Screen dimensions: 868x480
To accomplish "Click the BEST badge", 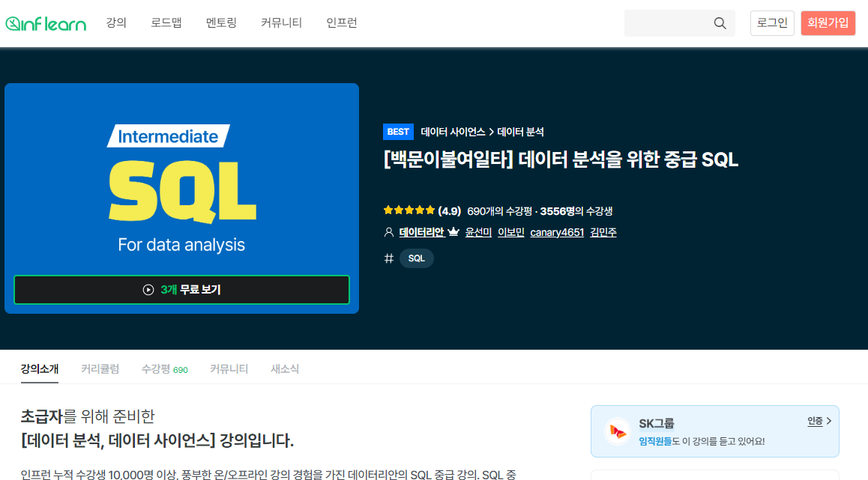I will (398, 132).
